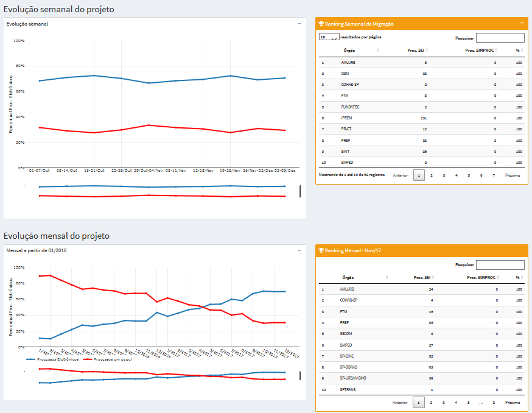Screen dimensions: 532x413
Task: Focus the Pesquisar field in weekly ranking
Action: (500, 38)
